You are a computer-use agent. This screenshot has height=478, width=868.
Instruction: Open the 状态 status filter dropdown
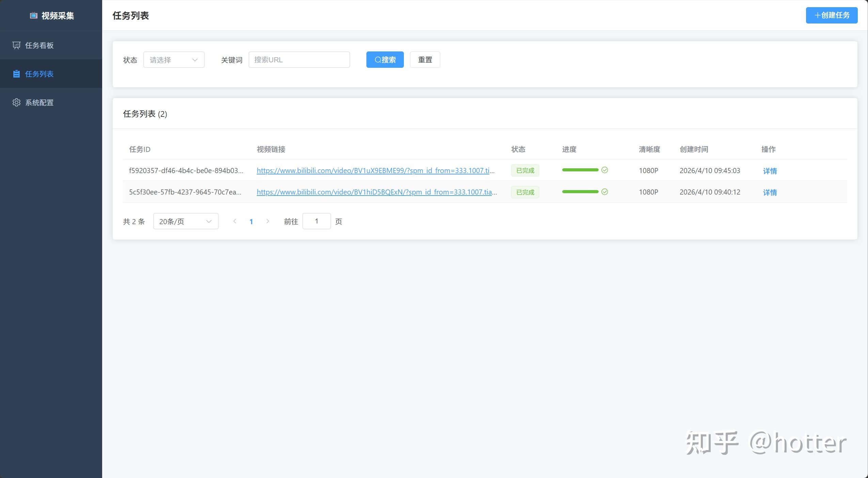pyautogui.click(x=174, y=60)
